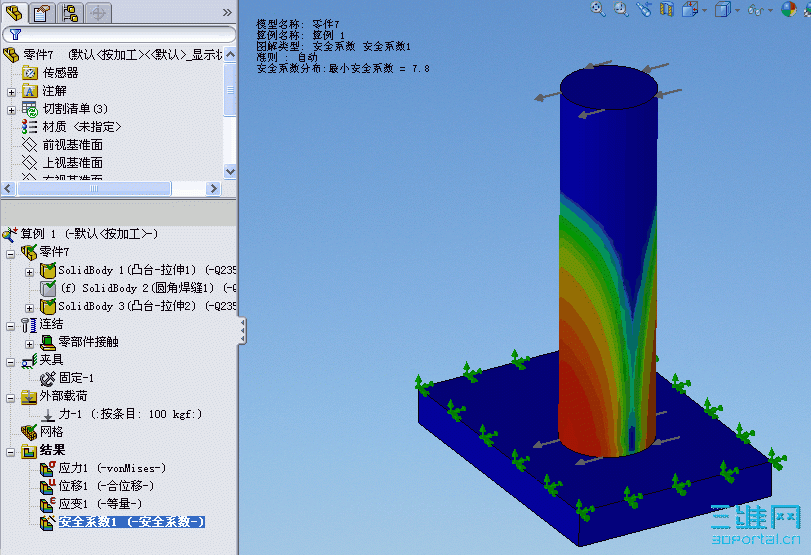Open View Orientation dropdown arrow
This screenshot has width=811, height=555.
(x=704, y=10)
